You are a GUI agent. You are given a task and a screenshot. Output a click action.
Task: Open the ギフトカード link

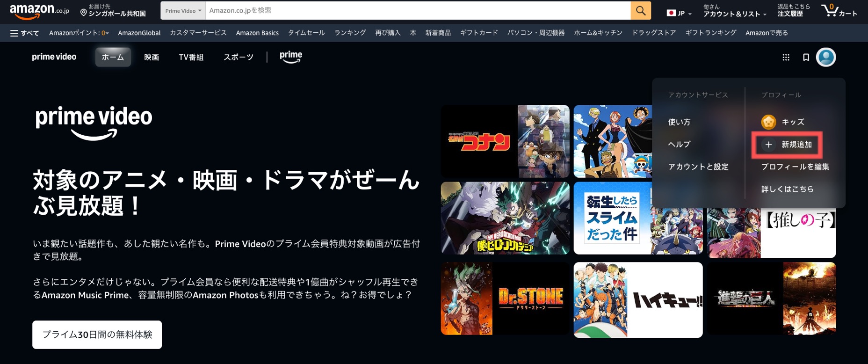coord(479,33)
